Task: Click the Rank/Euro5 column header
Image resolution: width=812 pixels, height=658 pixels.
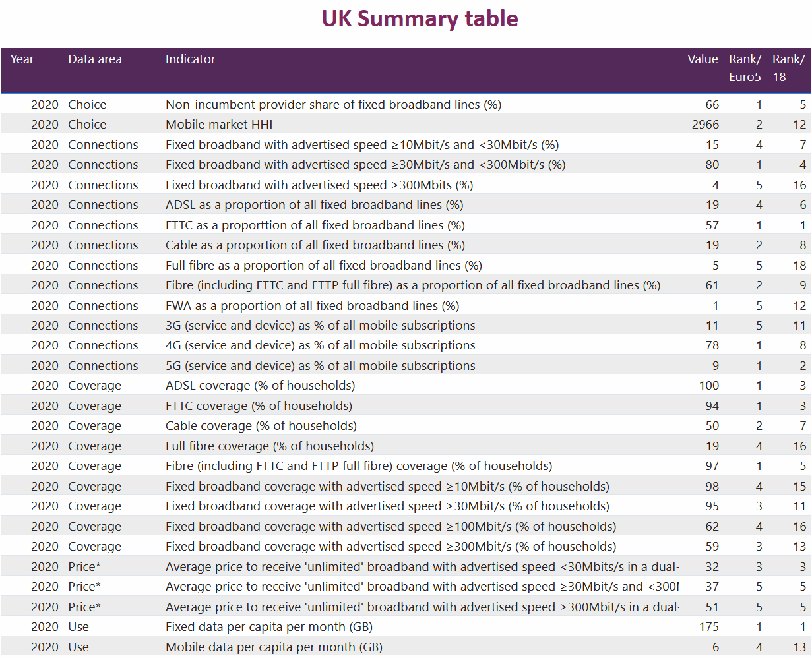Action: click(745, 68)
